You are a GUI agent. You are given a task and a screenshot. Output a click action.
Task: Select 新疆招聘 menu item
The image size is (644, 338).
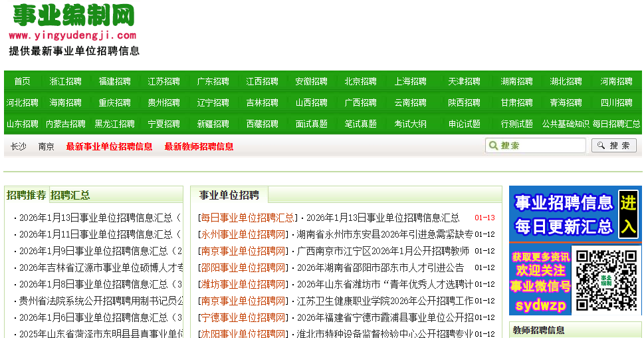point(213,124)
